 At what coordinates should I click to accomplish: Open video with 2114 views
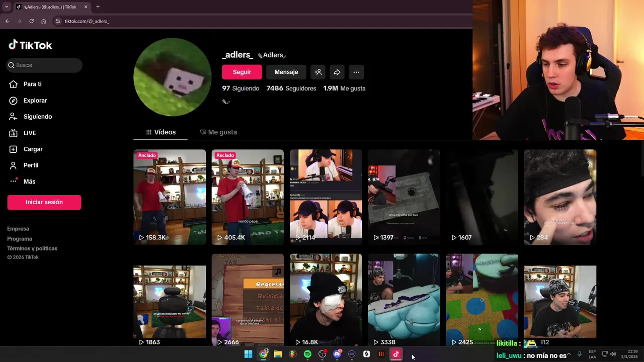point(326,197)
